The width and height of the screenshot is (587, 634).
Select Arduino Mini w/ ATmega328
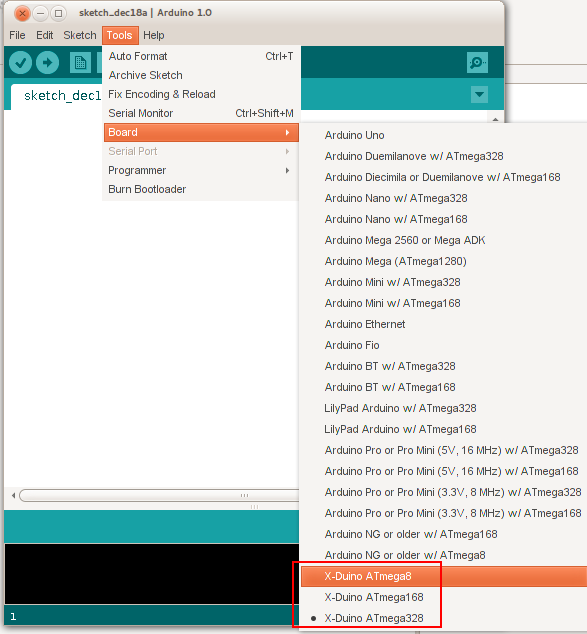click(444, 282)
